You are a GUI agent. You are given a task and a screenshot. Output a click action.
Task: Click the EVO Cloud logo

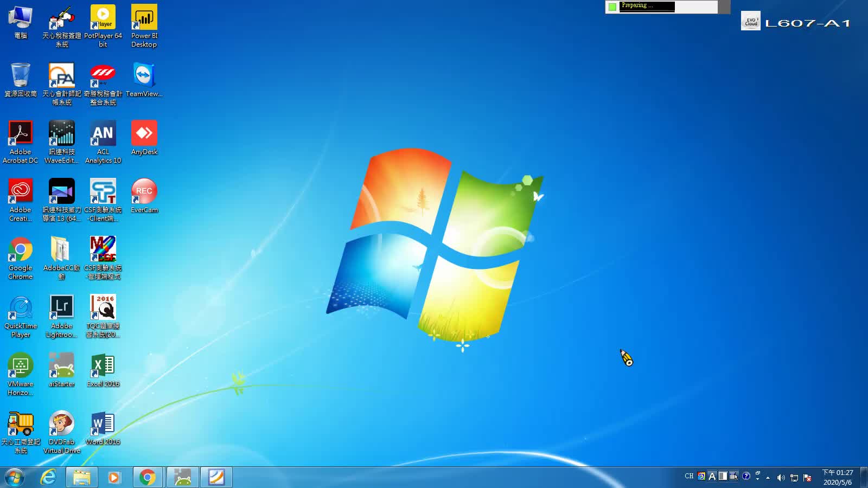751,21
